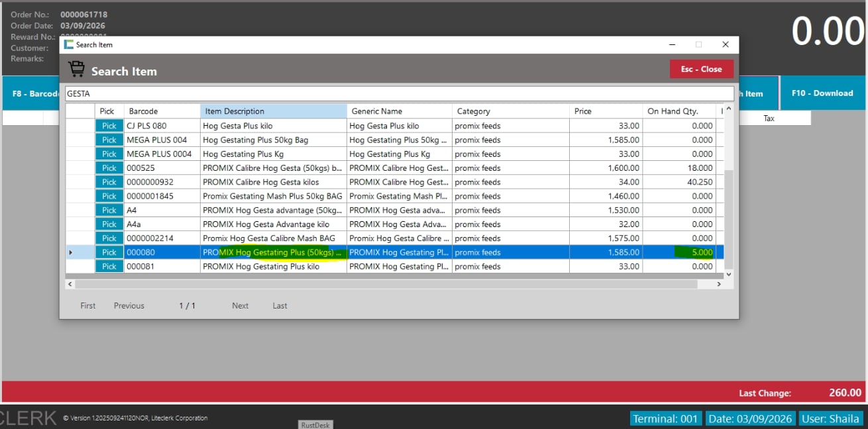Pick item with barcode 000081
This screenshot has width=868, height=429.
point(109,267)
